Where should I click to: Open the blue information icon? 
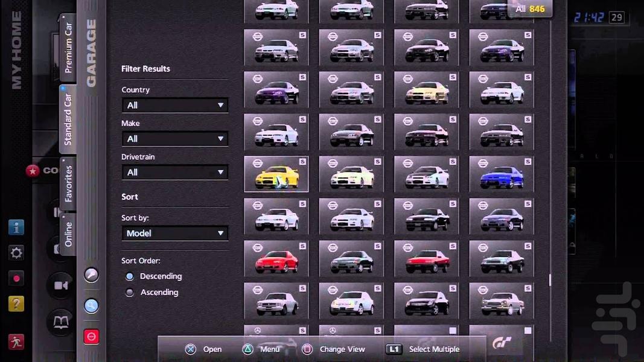(x=16, y=227)
